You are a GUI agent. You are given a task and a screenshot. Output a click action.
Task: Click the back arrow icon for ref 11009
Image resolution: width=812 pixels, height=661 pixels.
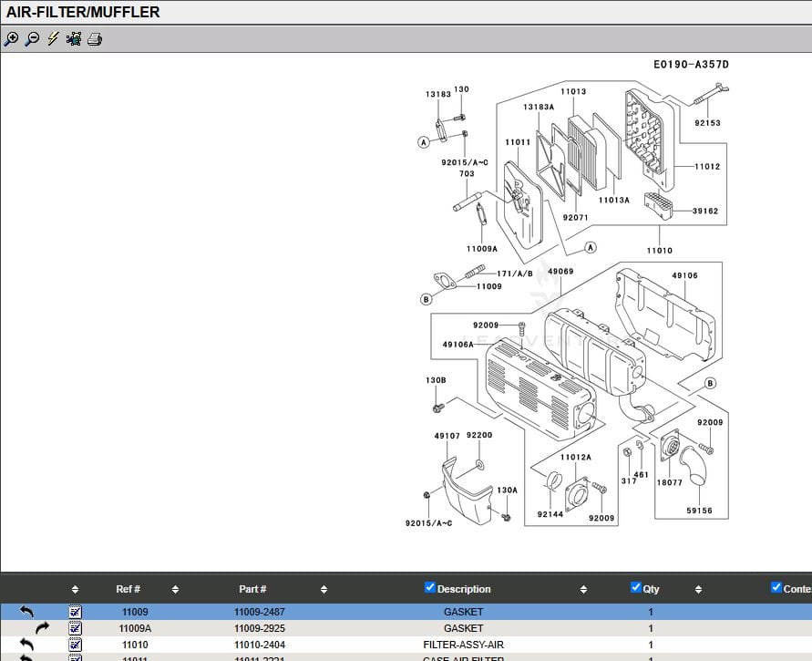(x=26, y=612)
